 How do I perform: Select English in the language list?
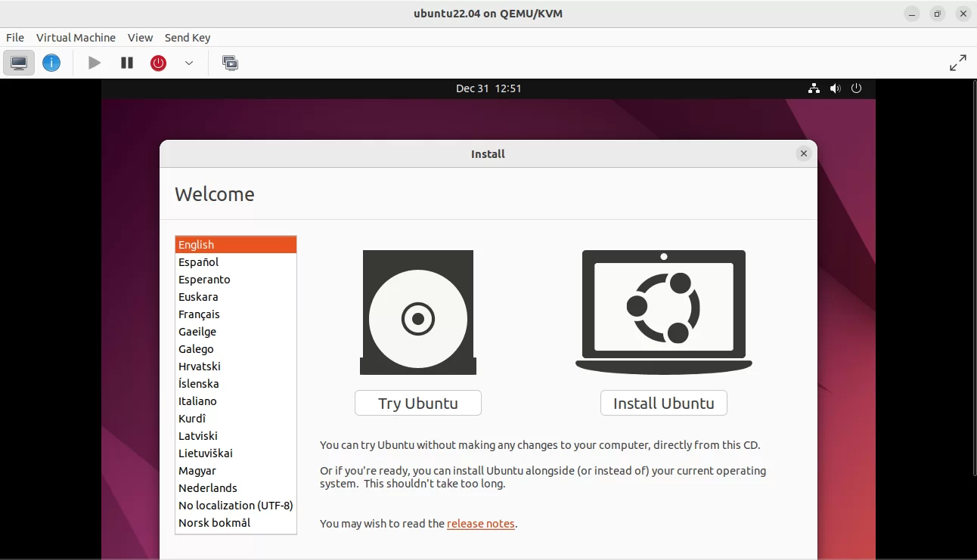click(236, 245)
